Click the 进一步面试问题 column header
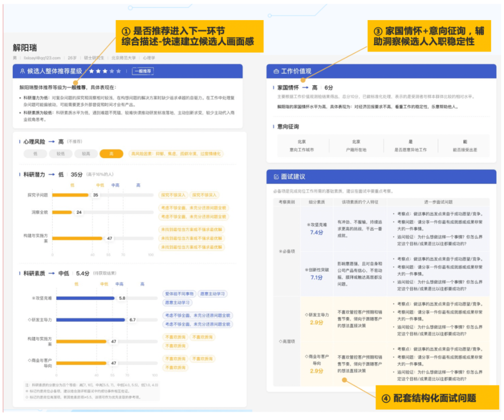 click(438, 202)
